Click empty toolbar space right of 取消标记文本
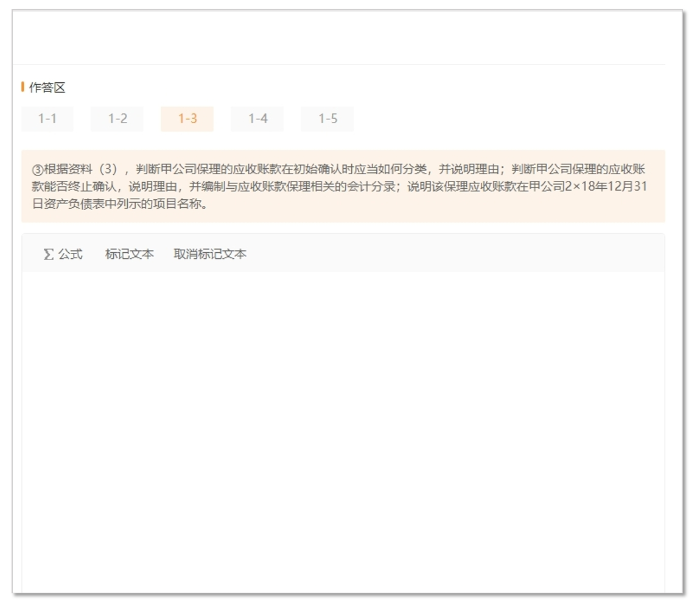Viewport: 700px width, 600px height. (450, 254)
